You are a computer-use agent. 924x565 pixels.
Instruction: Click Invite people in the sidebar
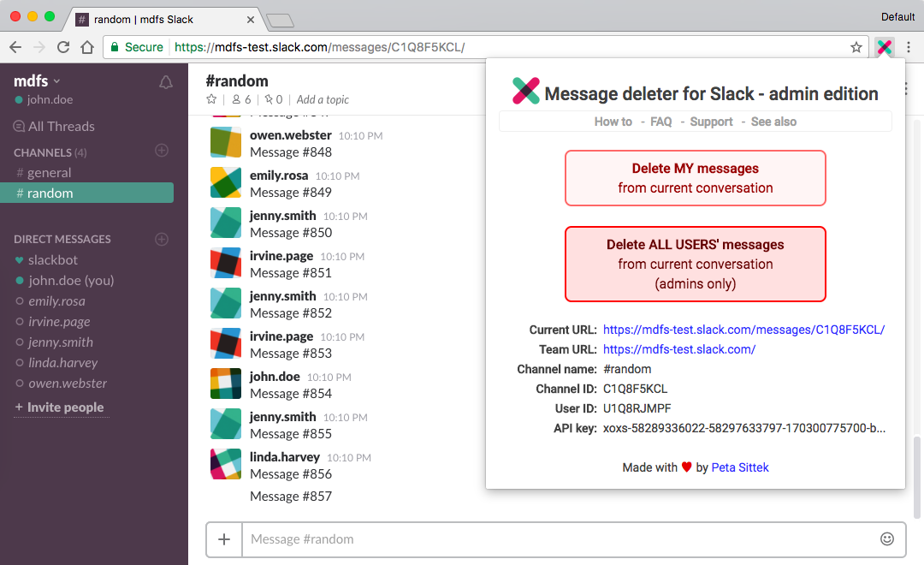coord(61,408)
